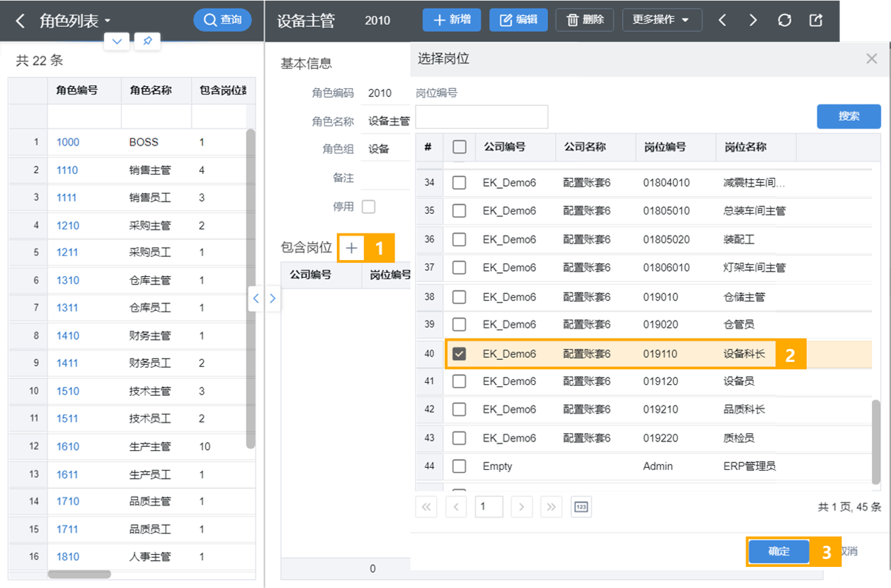The height and width of the screenshot is (588, 891).
Task: Click the 搜索 button
Action: tap(849, 117)
